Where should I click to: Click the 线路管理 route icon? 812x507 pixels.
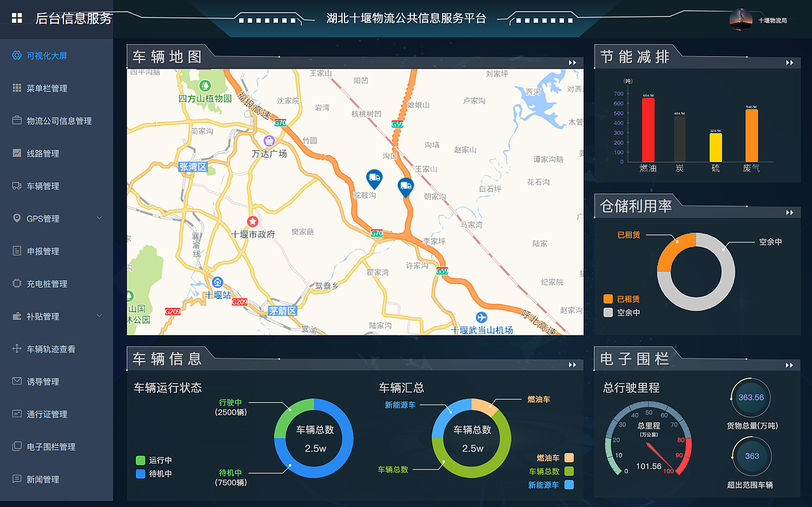[x=17, y=153]
